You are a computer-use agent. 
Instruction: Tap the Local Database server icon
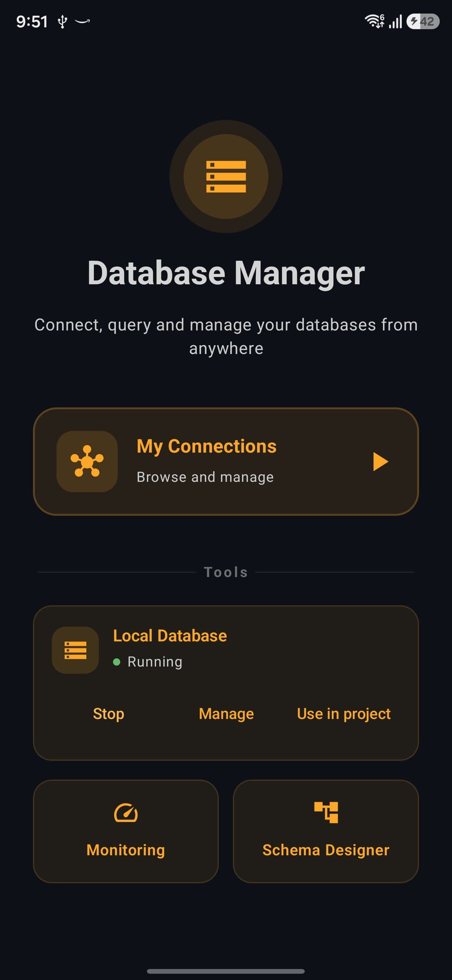pos(75,650)
